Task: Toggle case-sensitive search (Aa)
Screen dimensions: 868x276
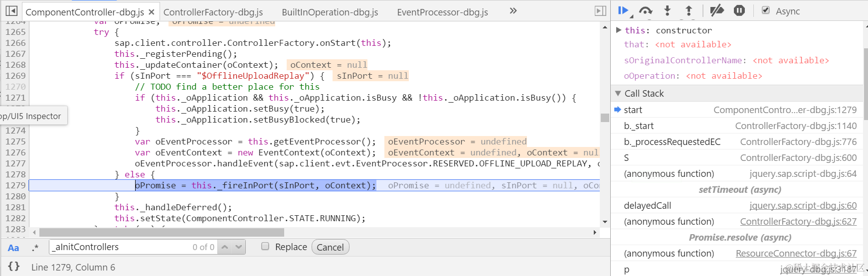Action: 13,248
